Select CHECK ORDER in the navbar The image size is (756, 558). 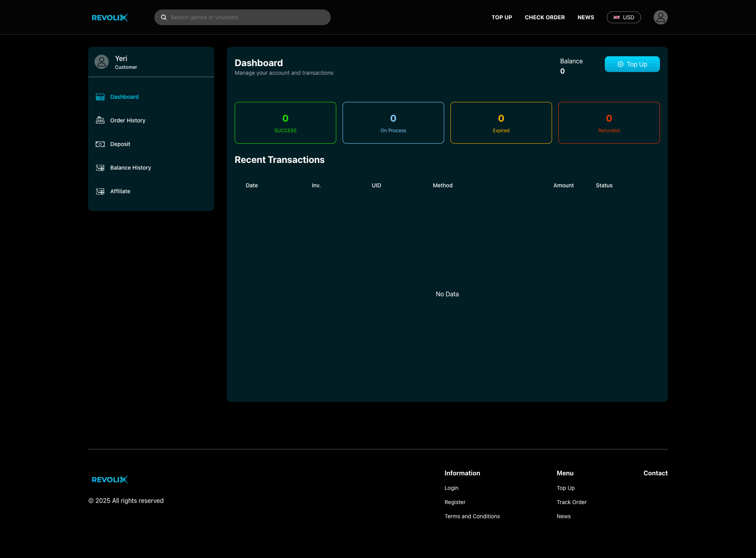coord(545,17)
